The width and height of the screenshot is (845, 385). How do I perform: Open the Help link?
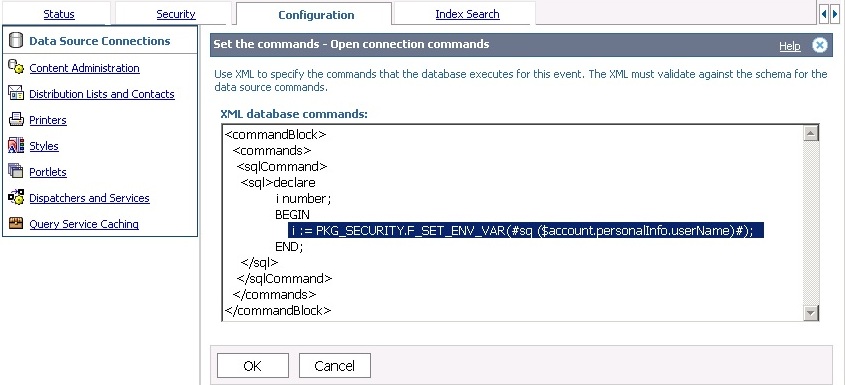point(789,46)
